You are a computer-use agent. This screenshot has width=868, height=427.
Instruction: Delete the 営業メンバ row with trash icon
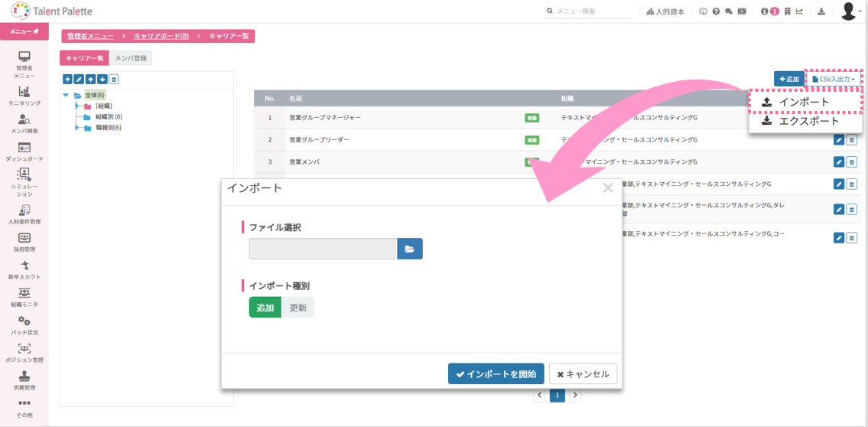coord(851,161)
